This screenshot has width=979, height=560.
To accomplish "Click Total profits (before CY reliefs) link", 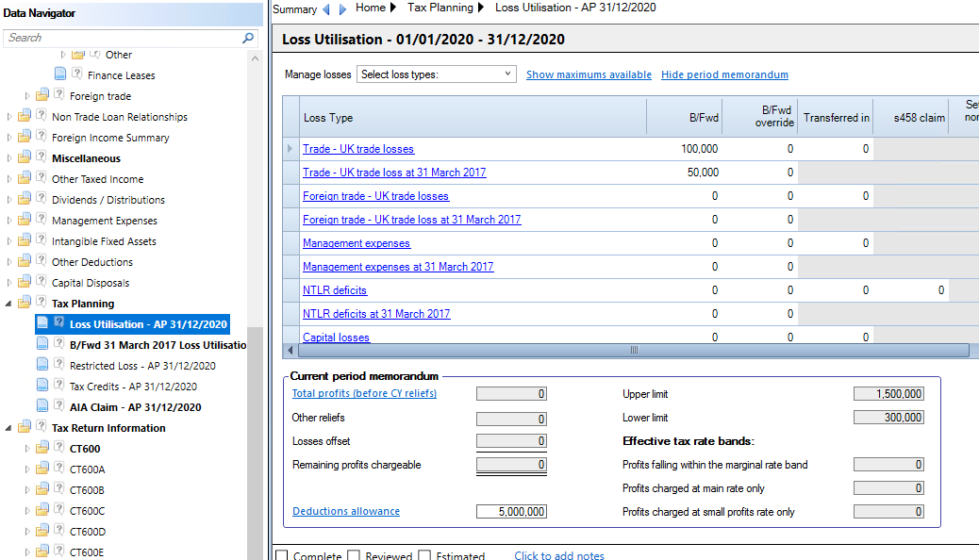I will [x=364, y=393].
